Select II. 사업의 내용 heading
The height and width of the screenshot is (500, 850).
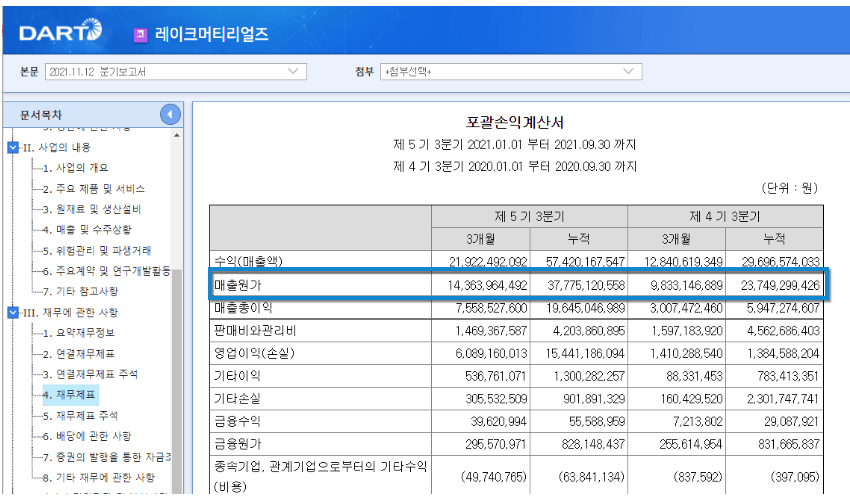click(x=56, y=148)
